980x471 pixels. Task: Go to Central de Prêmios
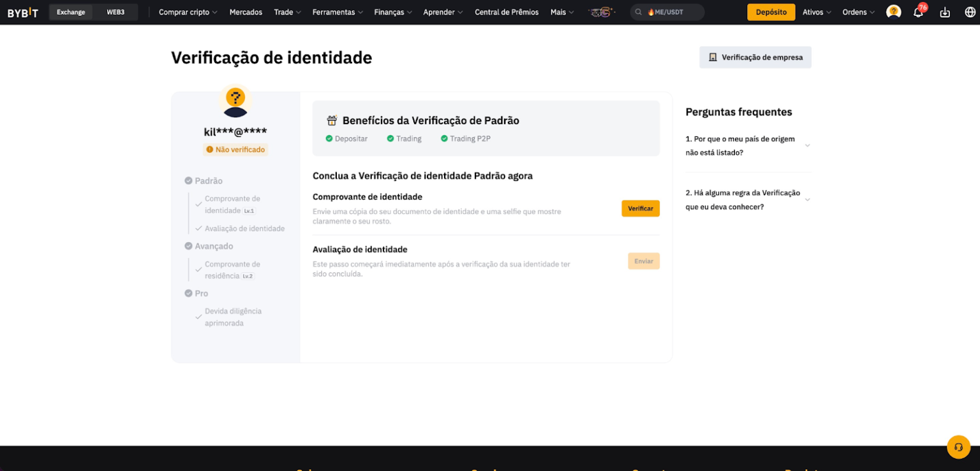507,11
